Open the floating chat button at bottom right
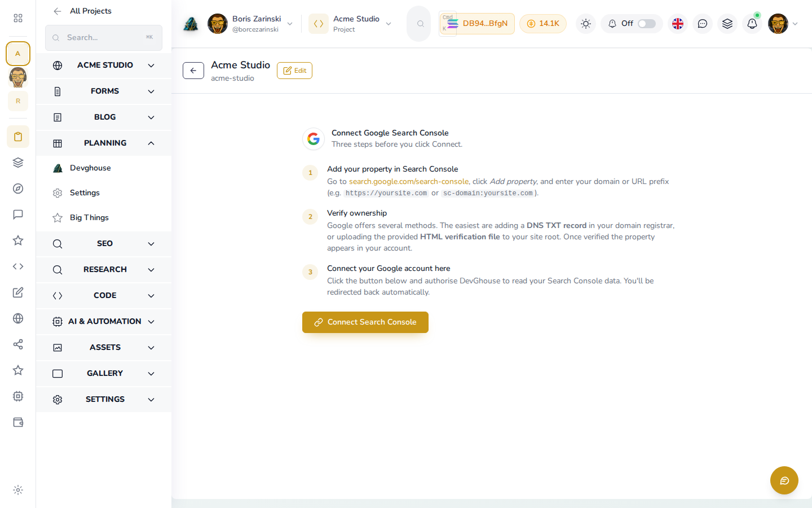Image resolution: width=812 pixels, height=508 pixels. tap(784, 480)
